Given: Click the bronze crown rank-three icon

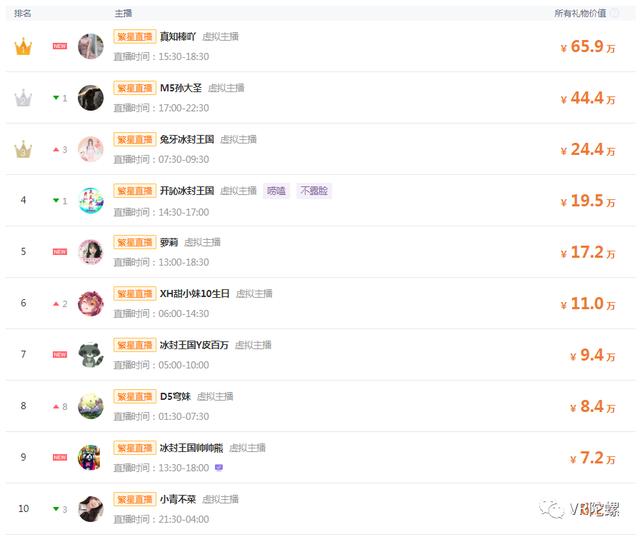Looking at the screenshot, I should pos(23,149).
